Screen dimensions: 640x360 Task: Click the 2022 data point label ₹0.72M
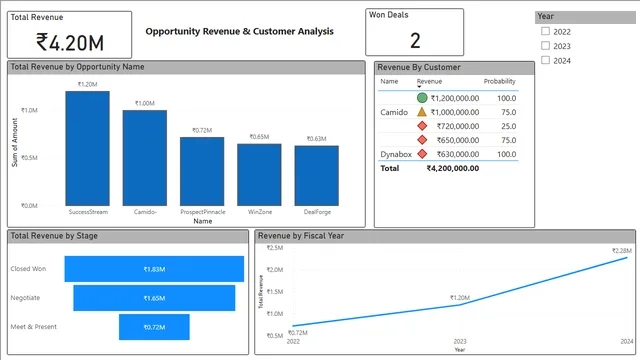(x=298, y=333)
